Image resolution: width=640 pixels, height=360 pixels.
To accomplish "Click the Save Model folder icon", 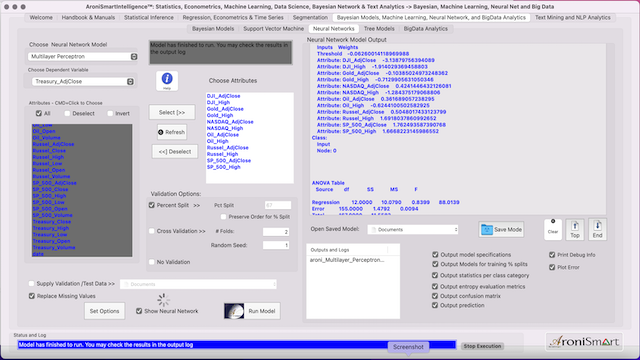I will click(x=487, y=230).
